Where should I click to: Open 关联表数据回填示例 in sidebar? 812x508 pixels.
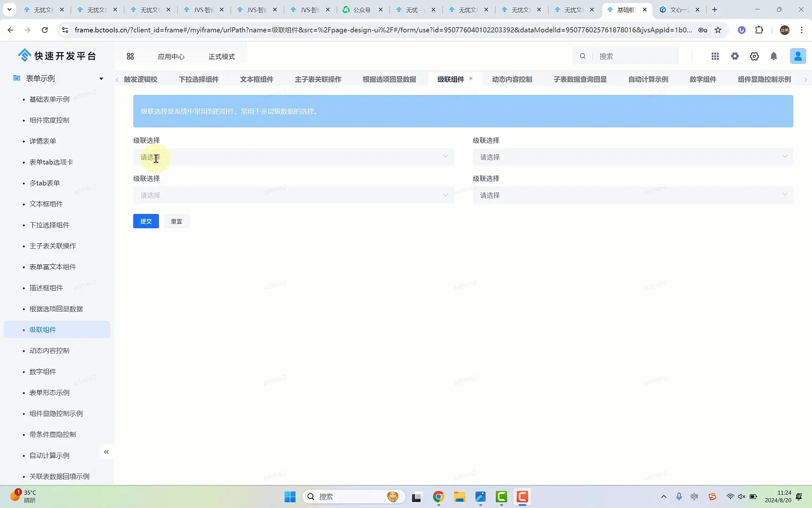point(59,476)
